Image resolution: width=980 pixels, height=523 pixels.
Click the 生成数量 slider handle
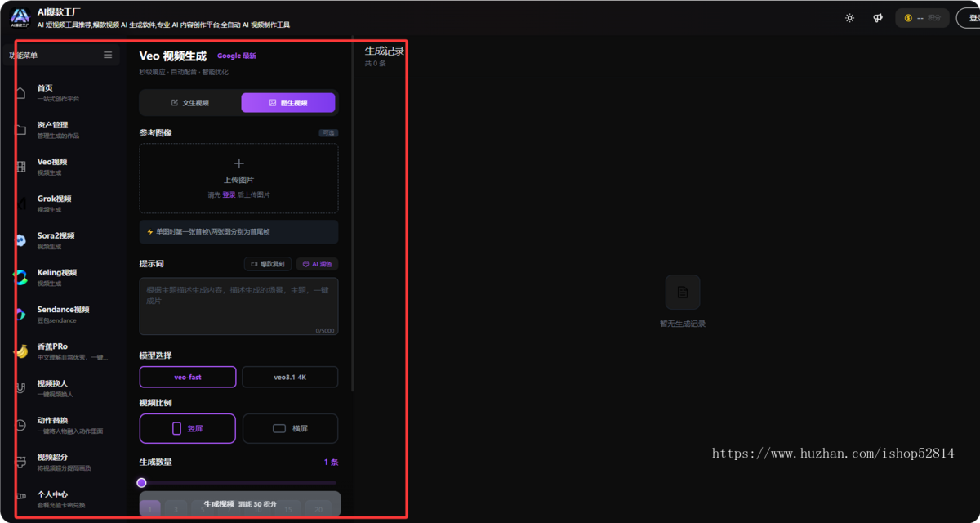141,483
